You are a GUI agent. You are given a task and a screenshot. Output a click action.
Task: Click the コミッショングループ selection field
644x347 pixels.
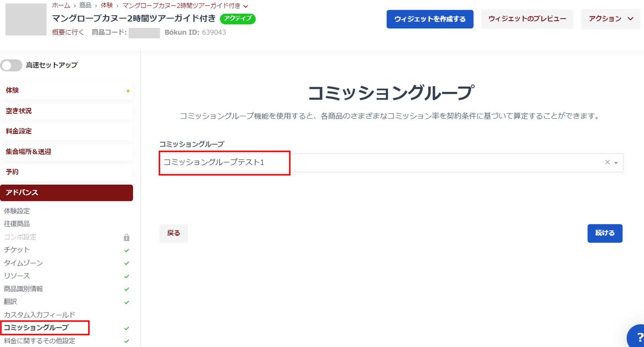tap(379, 163)
